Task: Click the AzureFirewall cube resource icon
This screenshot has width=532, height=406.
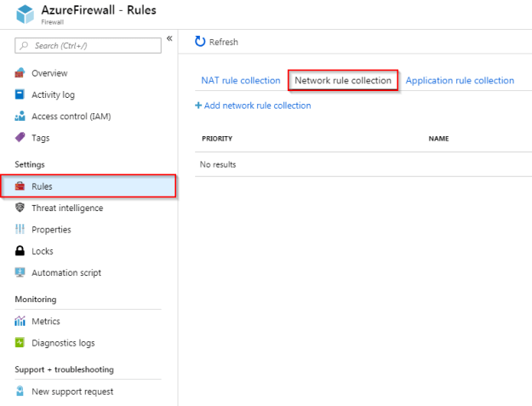Action: (25, 14)
